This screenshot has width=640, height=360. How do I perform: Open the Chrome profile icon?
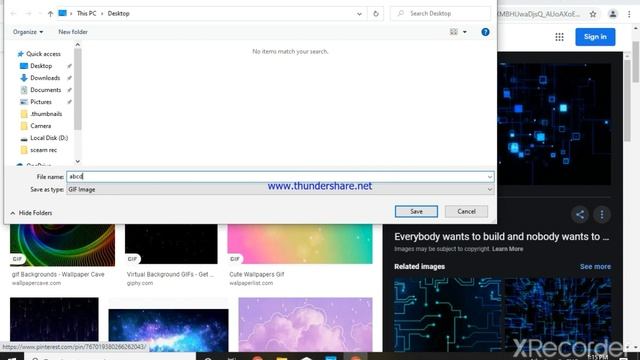point(613,14)
